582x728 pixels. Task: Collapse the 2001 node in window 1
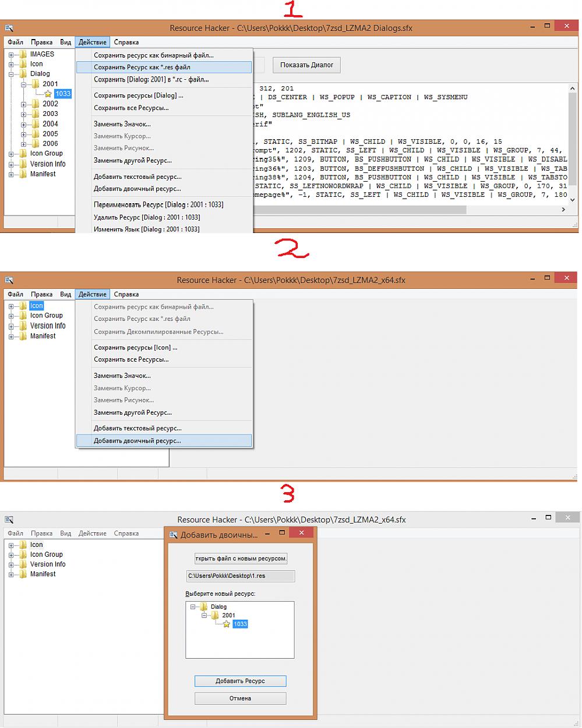[x=24, y=84]
